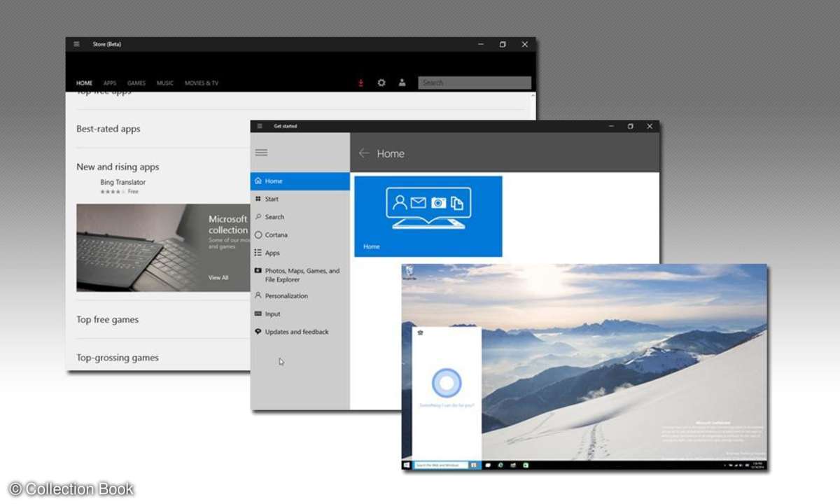
Task: Open the MUSIC tab in Store
Action: coord(165,83)
